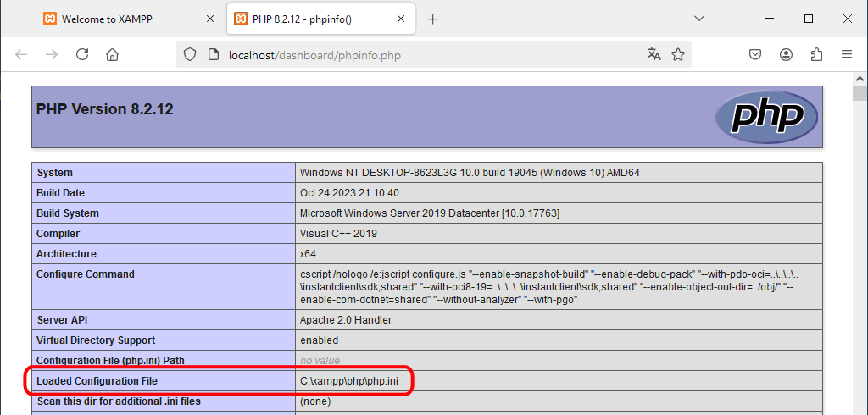This screenshot has height=415, width=868.
Task: Show site information page icon
Action: pos(213,54)
